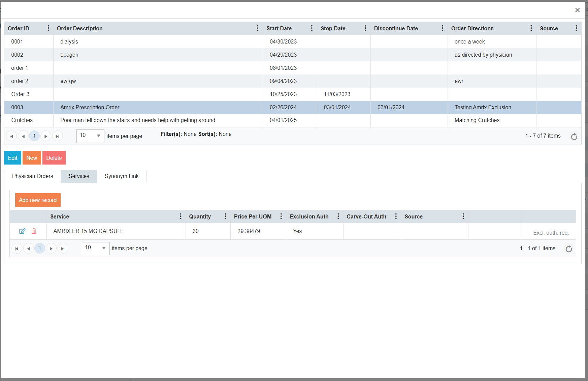Select the Amrix Prescription Order row
This screenshot has width=588, height=381.
point(293,107)
